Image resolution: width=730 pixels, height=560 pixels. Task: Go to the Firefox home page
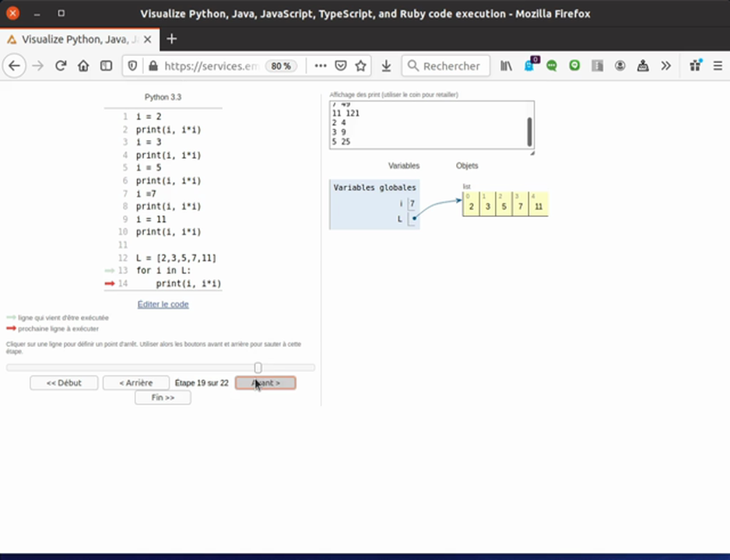(83, 66)
